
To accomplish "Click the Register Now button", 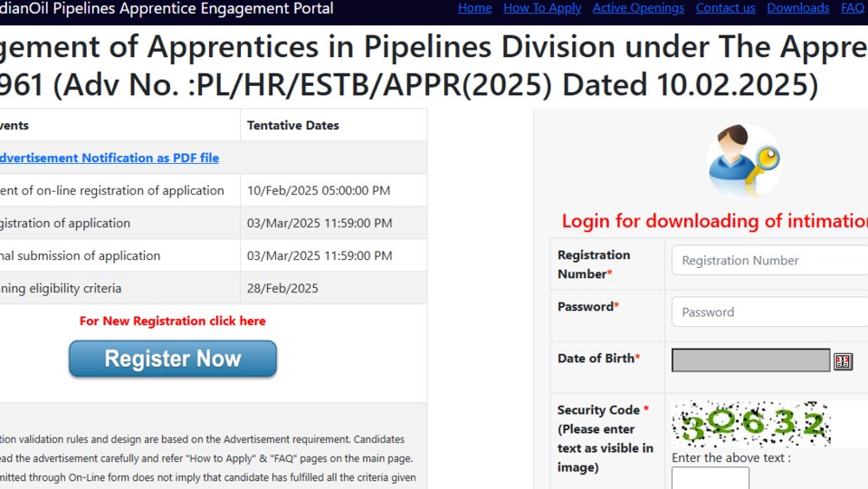I will click(173, 359).
